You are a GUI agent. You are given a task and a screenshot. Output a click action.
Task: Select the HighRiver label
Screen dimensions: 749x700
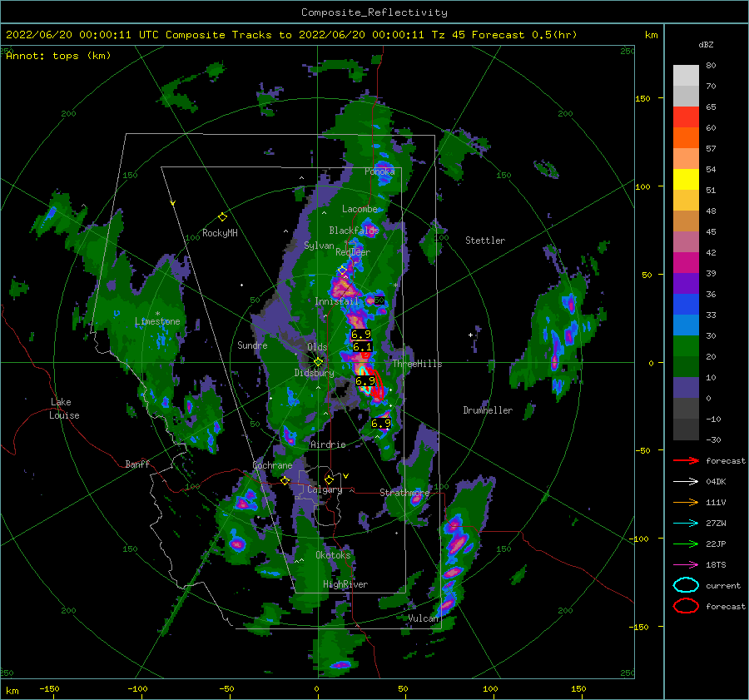[345, 584]
